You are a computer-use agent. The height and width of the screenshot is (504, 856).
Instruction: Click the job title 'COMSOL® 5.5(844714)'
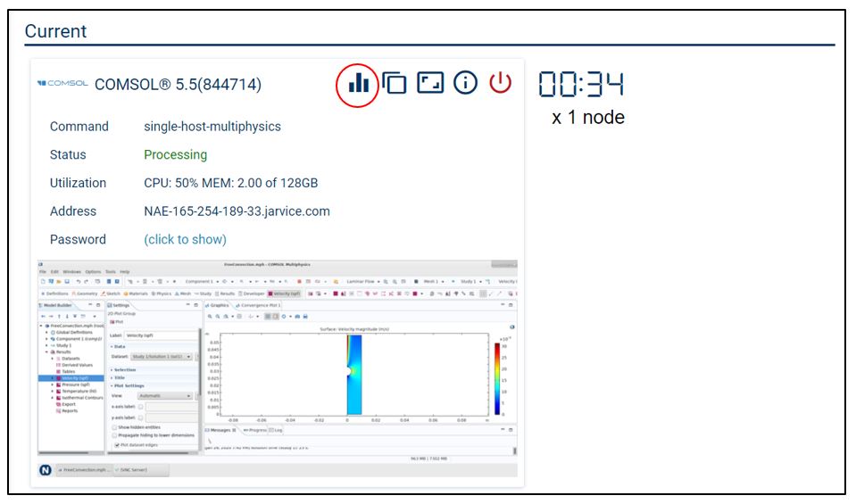point(178,85)
